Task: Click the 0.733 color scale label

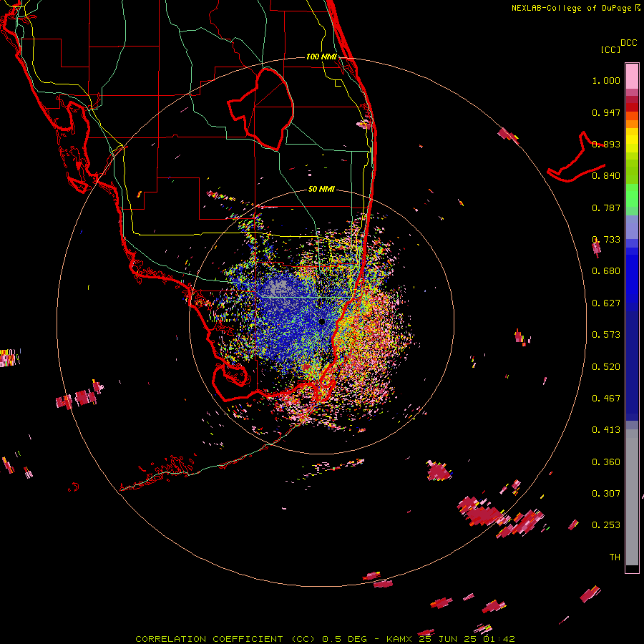Action: tap(606, 240)
